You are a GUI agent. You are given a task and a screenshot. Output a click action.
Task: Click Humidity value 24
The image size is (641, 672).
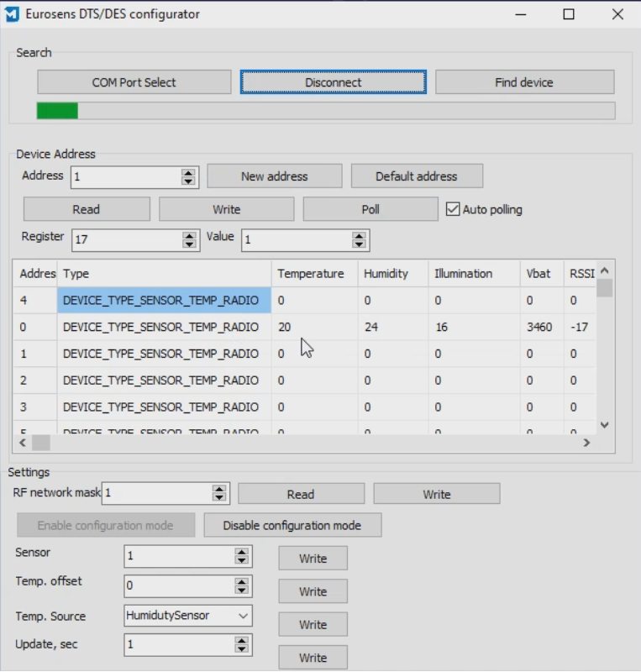(371, 327)
